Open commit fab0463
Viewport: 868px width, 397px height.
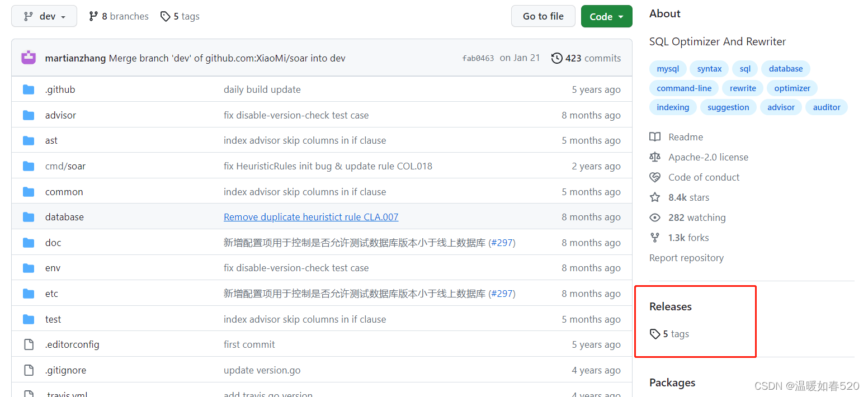tap(478, 58)
